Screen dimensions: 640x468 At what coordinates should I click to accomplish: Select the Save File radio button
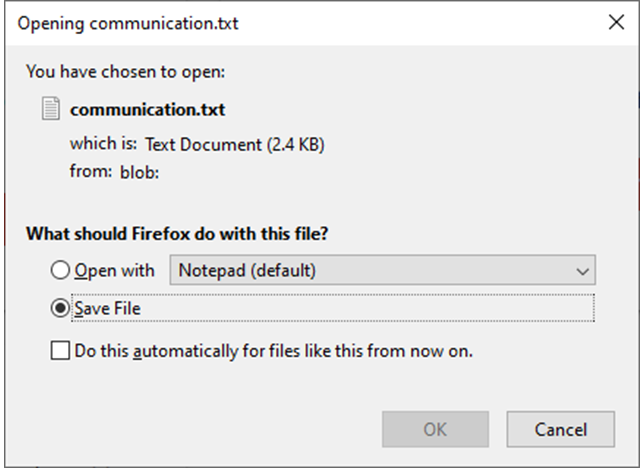click(x=60, y=308)
